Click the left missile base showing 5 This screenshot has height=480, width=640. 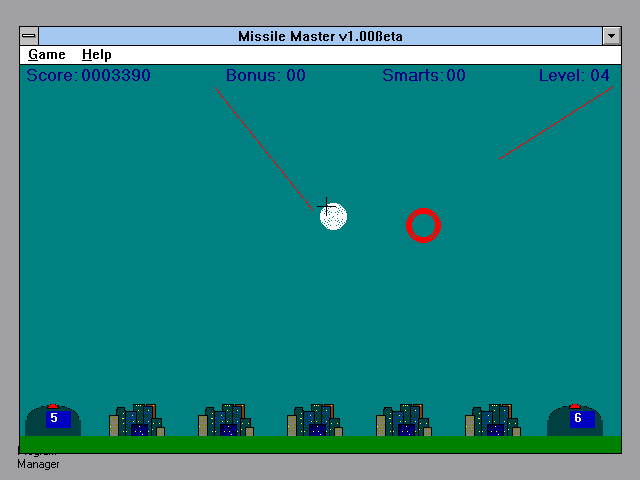coord(53,420)
